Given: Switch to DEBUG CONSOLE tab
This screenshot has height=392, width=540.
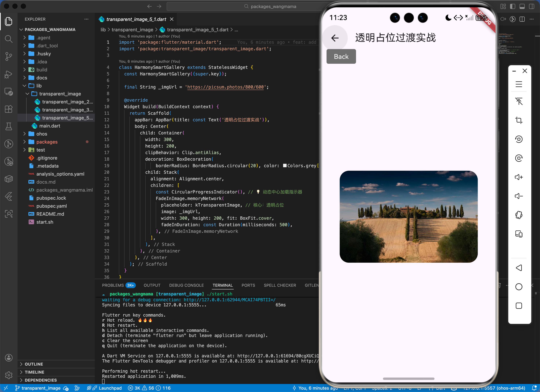Looking at the screenshot, I should click(187, 285).
